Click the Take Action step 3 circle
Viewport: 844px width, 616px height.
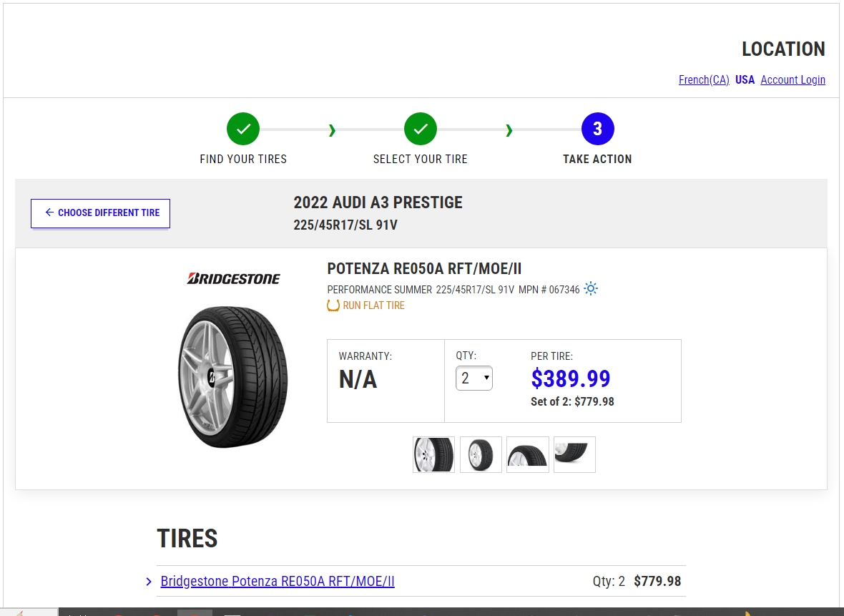[x=597, y=129]
